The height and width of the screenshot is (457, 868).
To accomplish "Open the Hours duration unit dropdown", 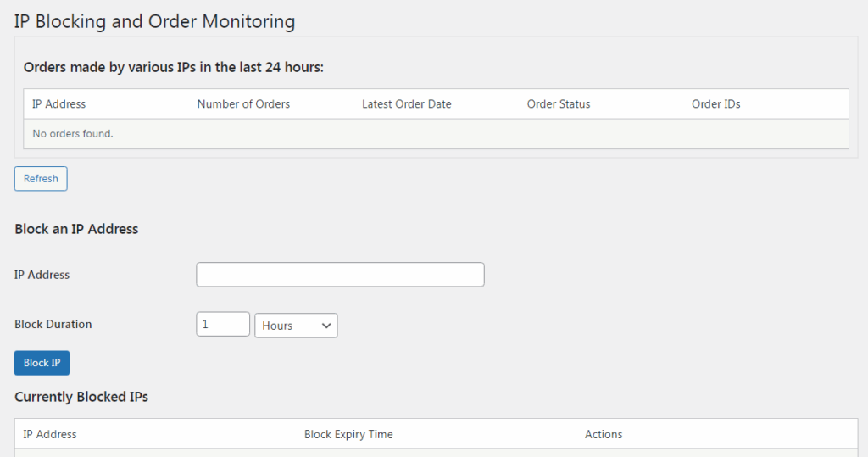I will click(296, 326).
